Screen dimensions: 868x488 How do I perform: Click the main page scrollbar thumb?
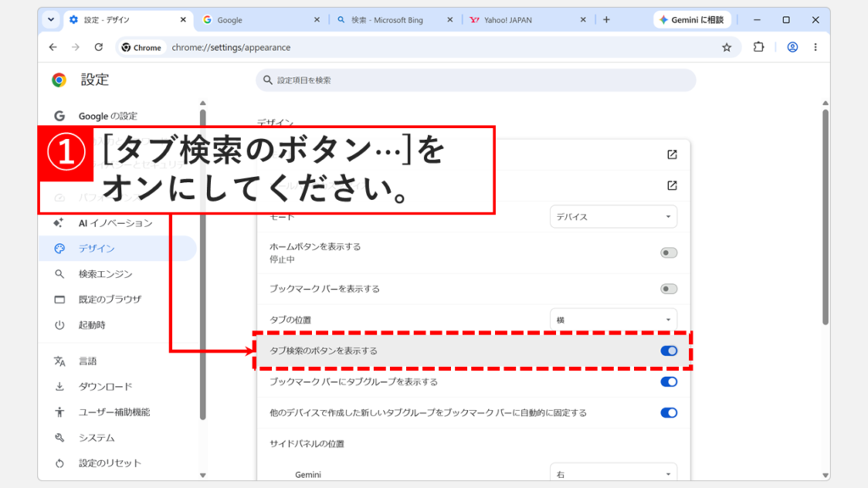pyautogui.click(x=826, y=217)
